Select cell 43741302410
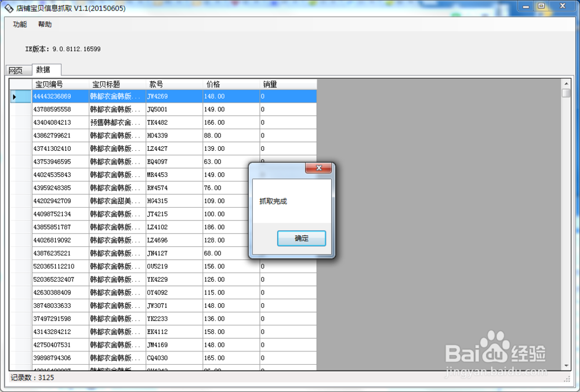This screenshot has height=392, width=580. pyautogui.click(x=60, y=148)
